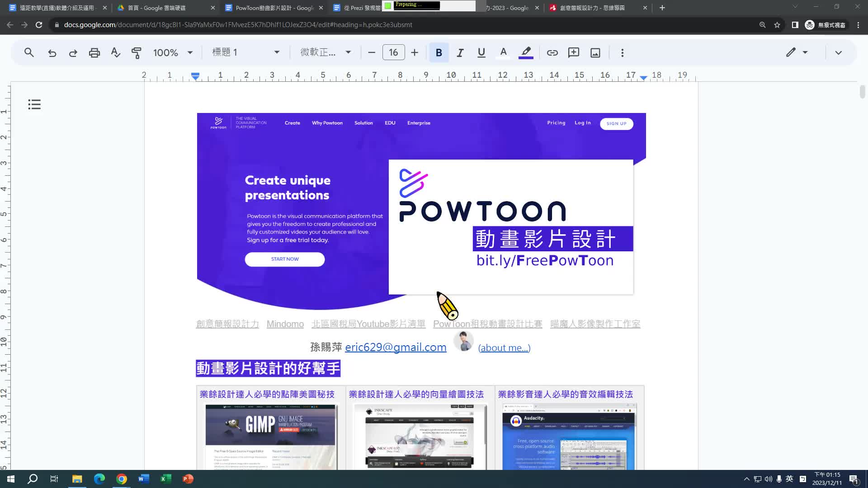Open the browser zoom indicator

762,25
